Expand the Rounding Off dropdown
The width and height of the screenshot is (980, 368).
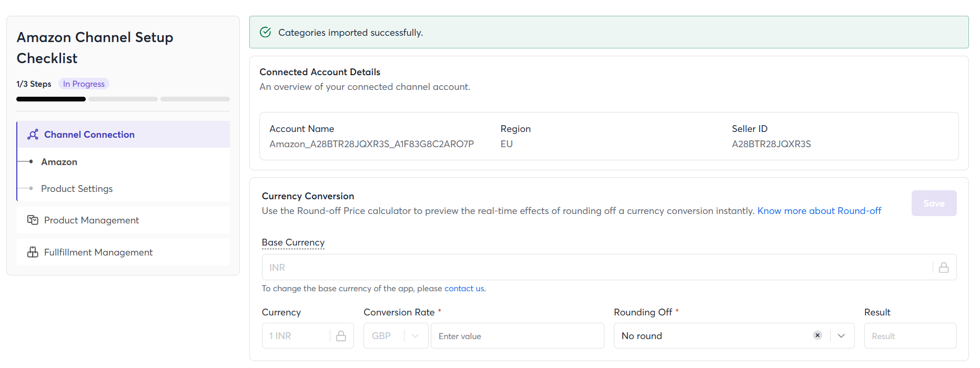click(841, 336)
